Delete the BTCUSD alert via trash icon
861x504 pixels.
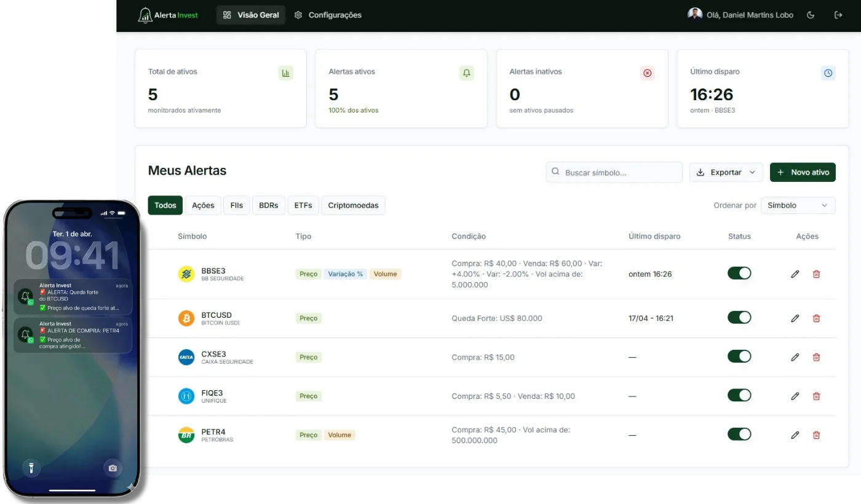(816, 318)
